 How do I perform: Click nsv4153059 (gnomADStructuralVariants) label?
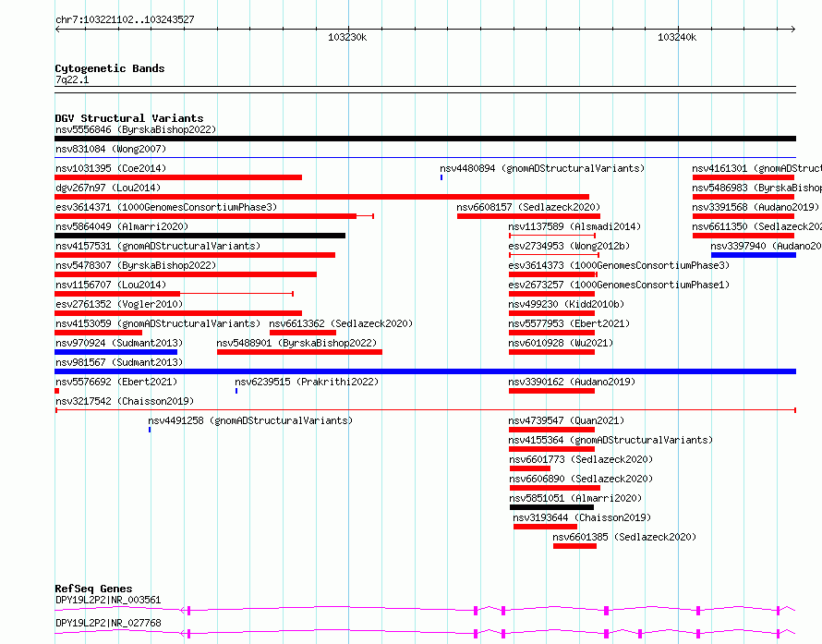pyautogui.click(x=158, y=323)
